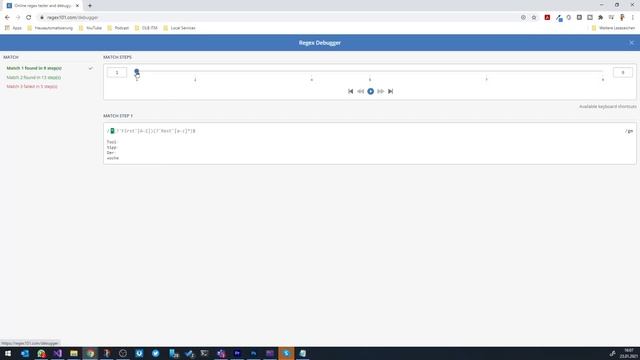The image size is (640, 360).
Task: Switch to Chrome in the taskbar
Action: pyautogui.click(x=90, y=353)
